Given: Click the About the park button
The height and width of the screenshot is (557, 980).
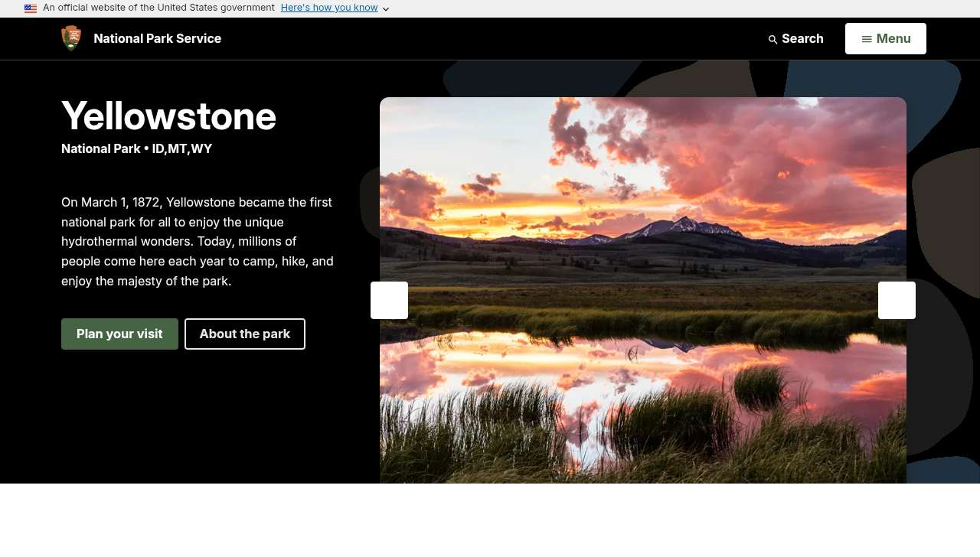Looking at the screenshot, I should (245, 334).
